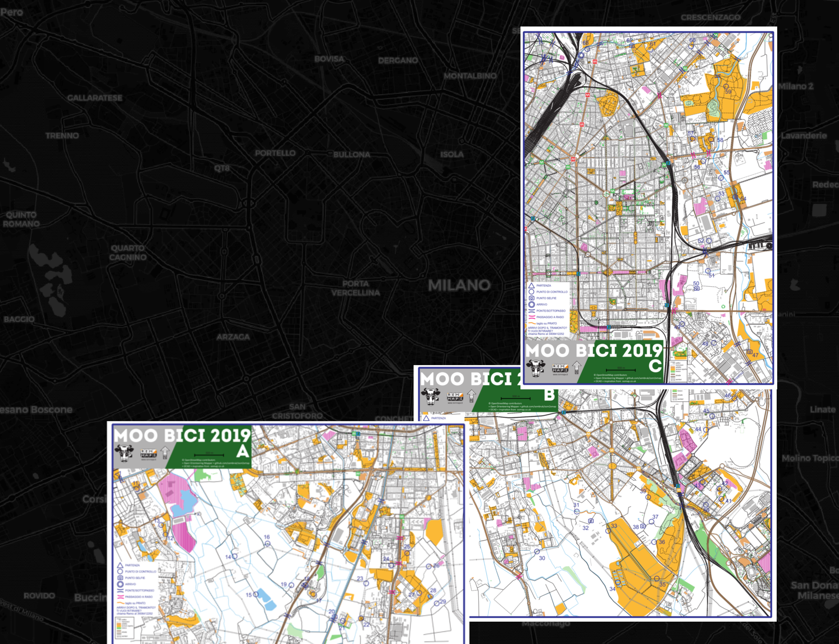Click the SAN CRISTOFORO district label
The image size is (839, 644).
(x=297, y=411)
